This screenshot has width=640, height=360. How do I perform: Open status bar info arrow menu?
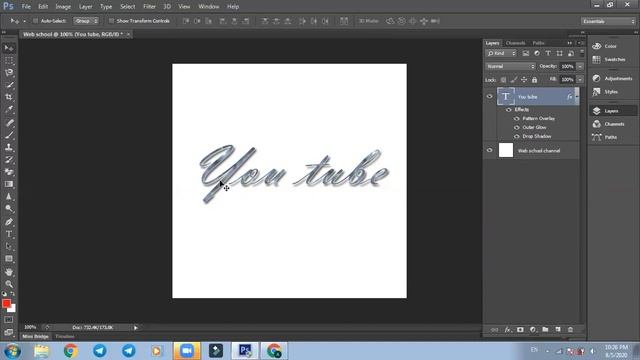tap(136, 327)
